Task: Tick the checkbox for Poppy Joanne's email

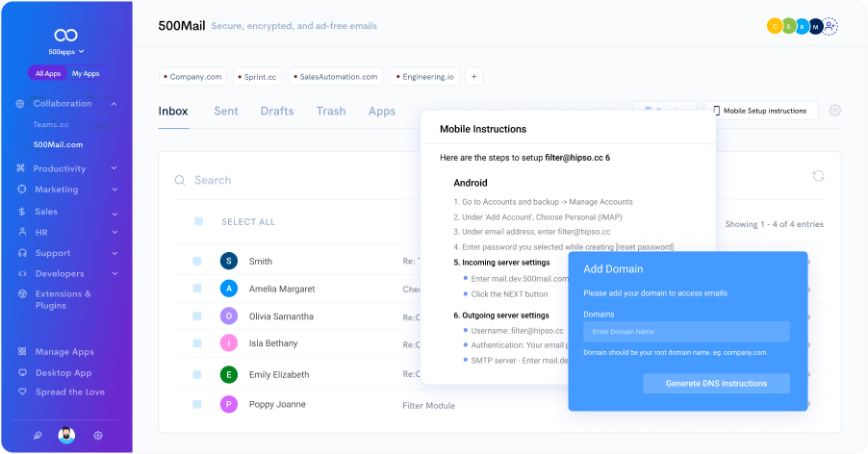Action: pos(197,404)
